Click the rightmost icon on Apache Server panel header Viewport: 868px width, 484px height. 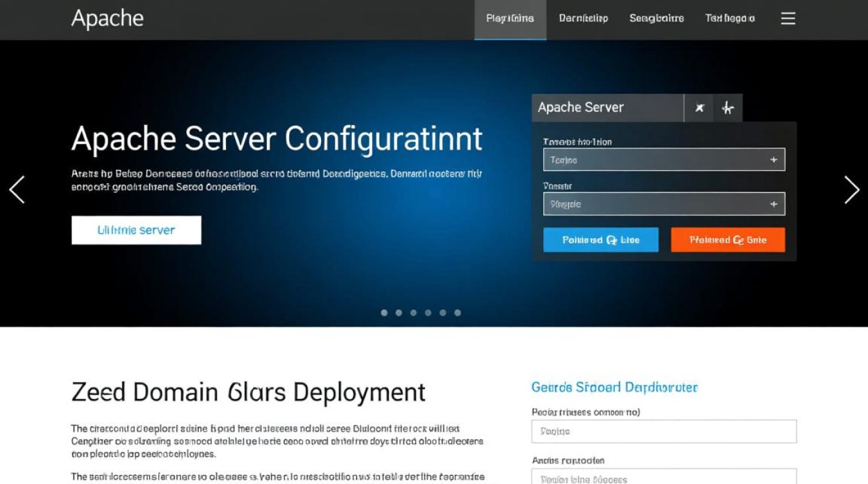click(x=728, y=108)
